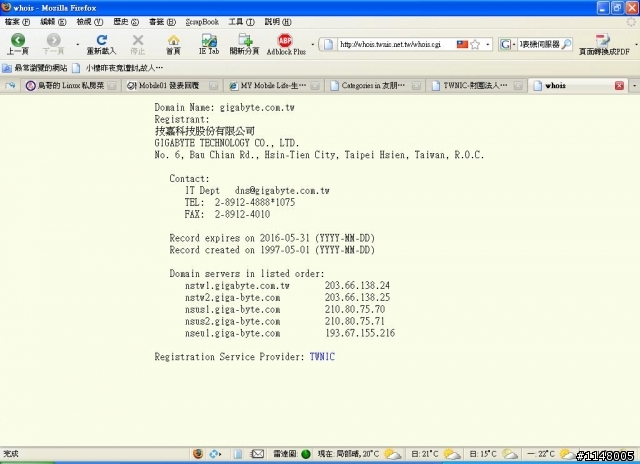Open Adblock Plus dropdown arrow
The height and width of the screenshot is (464, 640).
click(x=313, y=44)
